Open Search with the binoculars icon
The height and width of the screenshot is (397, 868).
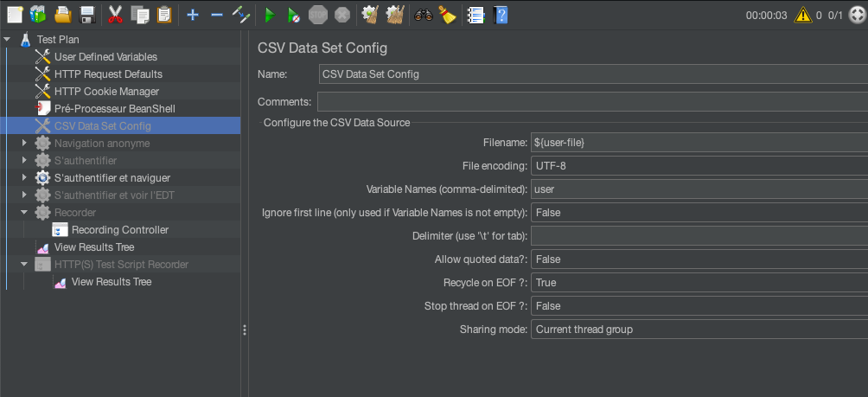424,15
